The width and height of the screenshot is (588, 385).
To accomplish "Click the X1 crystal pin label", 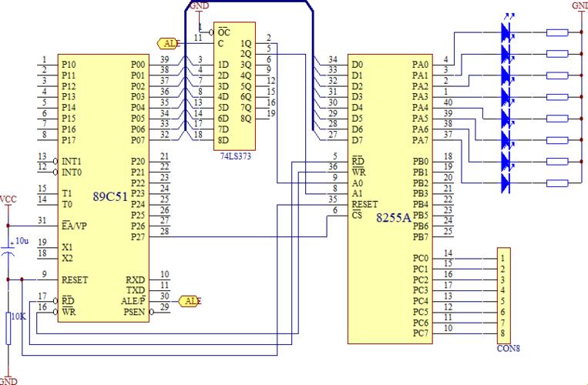I will [x=67, y=247].
